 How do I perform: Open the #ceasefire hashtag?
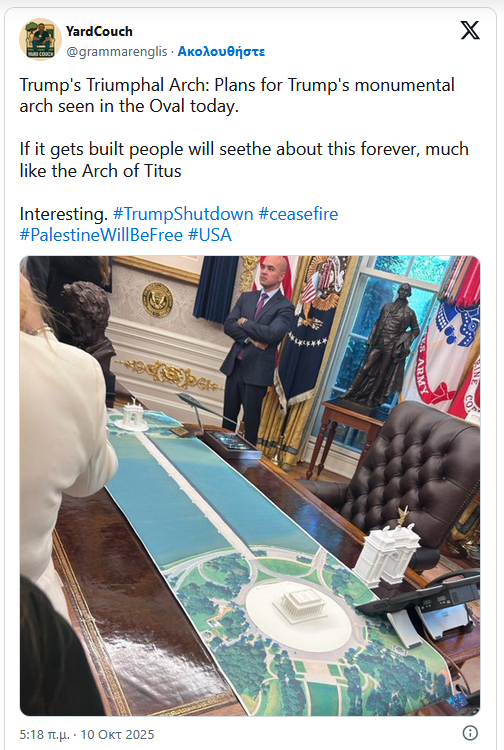[298, 214]
